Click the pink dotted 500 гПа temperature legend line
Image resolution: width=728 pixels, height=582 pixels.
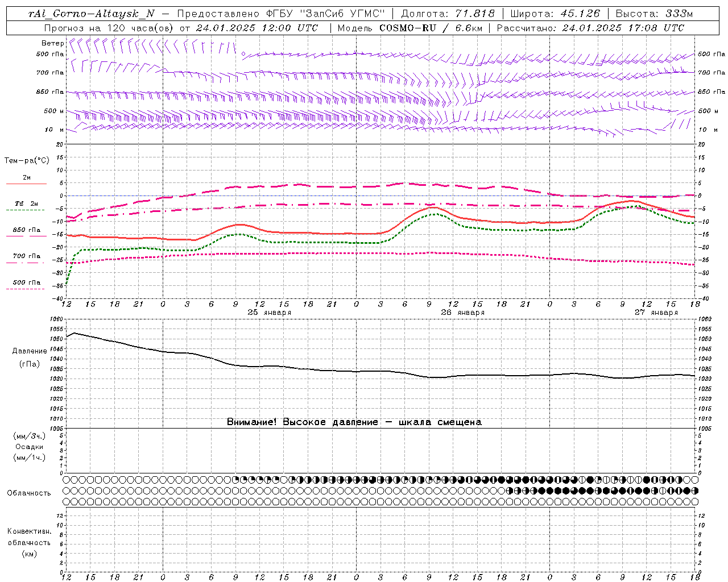click(26, 289)
